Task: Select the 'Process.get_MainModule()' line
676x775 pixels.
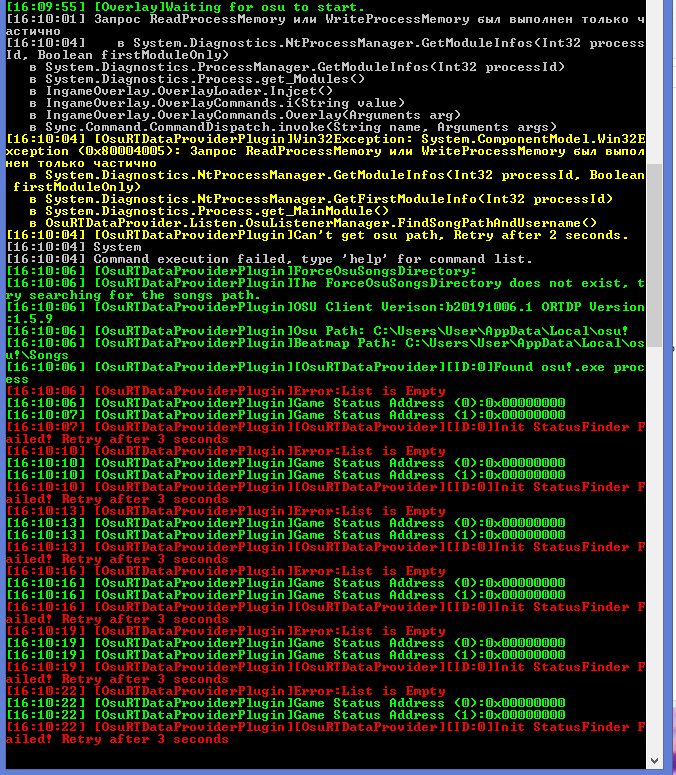Action: click(x=210, y=211)
